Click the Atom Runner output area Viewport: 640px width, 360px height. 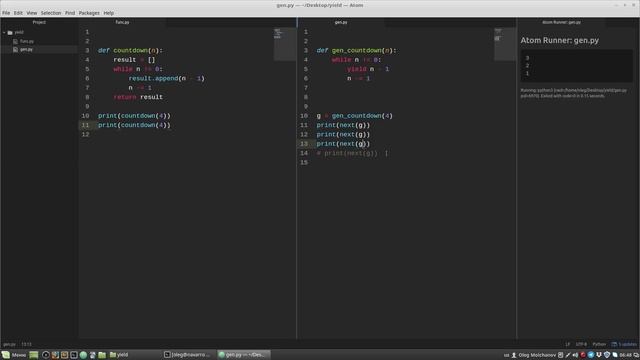[576, 66]
